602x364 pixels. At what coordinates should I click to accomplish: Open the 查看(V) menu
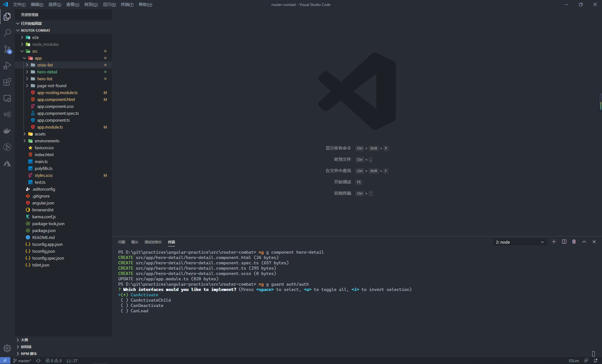coord(73,4)
